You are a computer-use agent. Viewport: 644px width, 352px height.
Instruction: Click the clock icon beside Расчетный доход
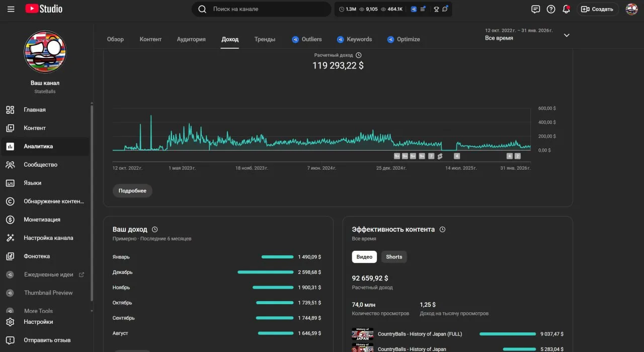point(359,55)
